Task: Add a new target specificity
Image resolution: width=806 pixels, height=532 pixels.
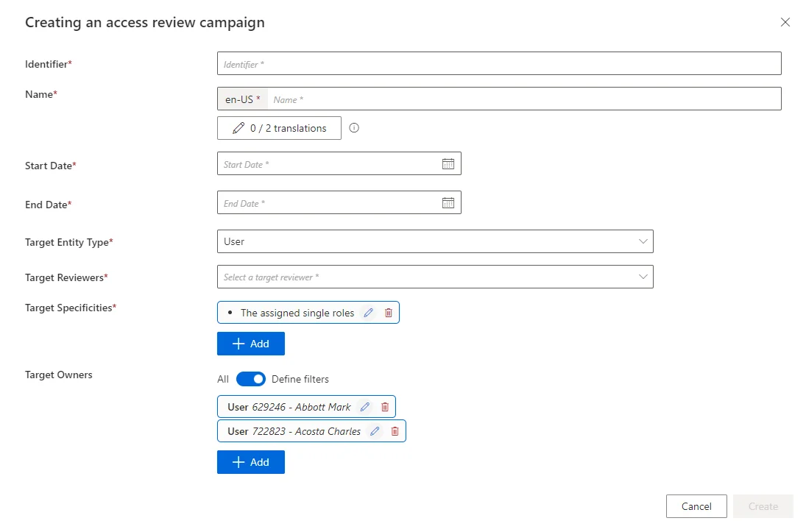Action: 251,344
